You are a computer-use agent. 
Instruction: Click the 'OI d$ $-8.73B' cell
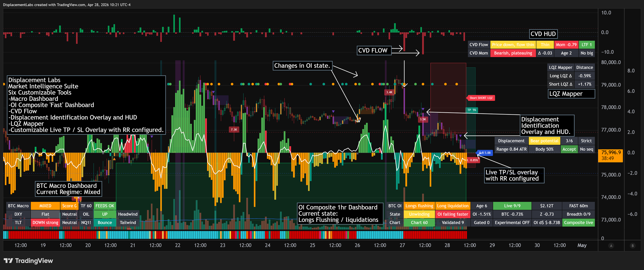pyautogui.click(x=547, y=222)
